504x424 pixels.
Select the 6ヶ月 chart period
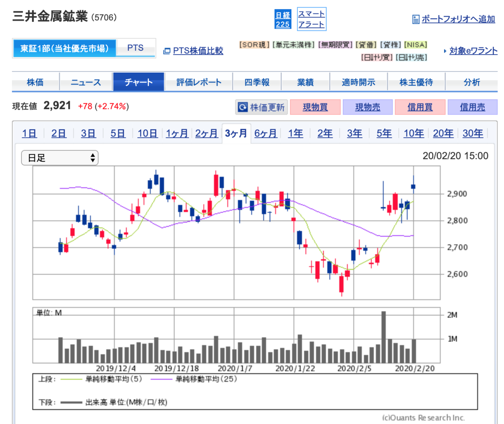tap(265, 134)
